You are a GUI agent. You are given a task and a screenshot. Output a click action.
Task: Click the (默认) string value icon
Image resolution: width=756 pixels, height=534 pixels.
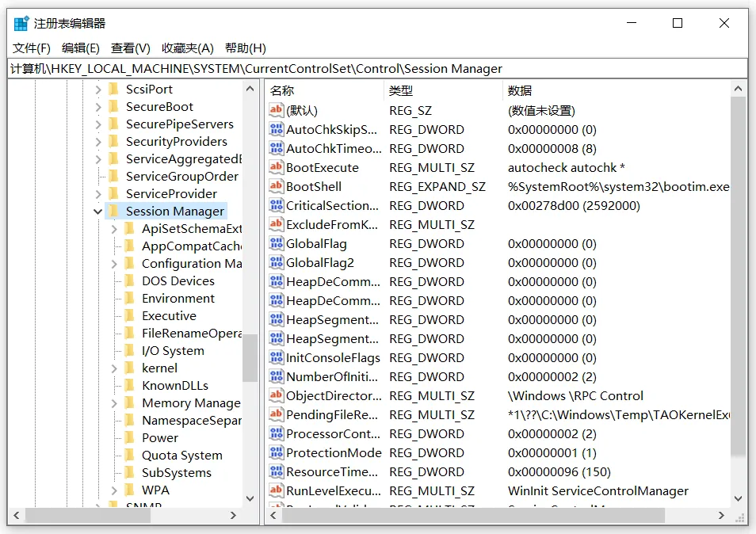[277, 110]
